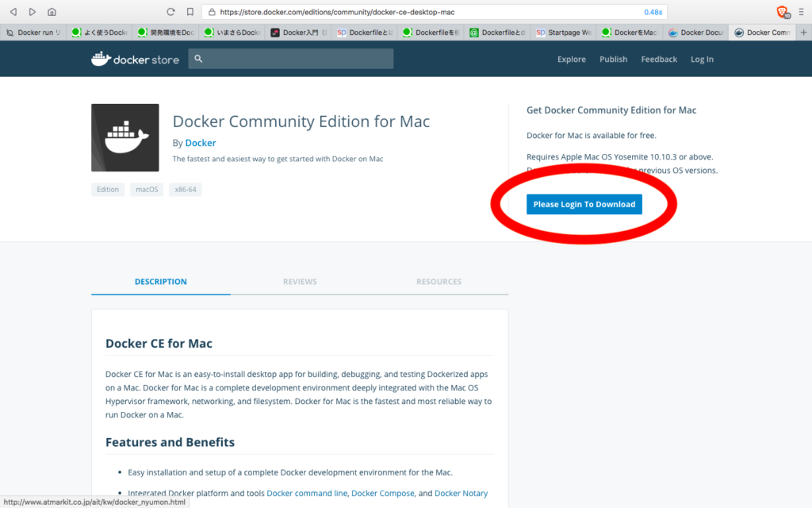This screenshot has width=812, height=508.
Task: Click the forward navigation arrow
Action: (x=30, y=11)
